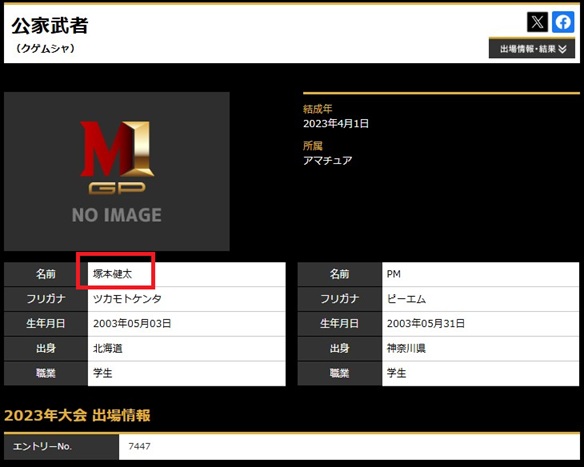This screenshot has height=467, width=584.
Task: Click the double chevron on 出場情報・結果
Action: tap(562, 49)
